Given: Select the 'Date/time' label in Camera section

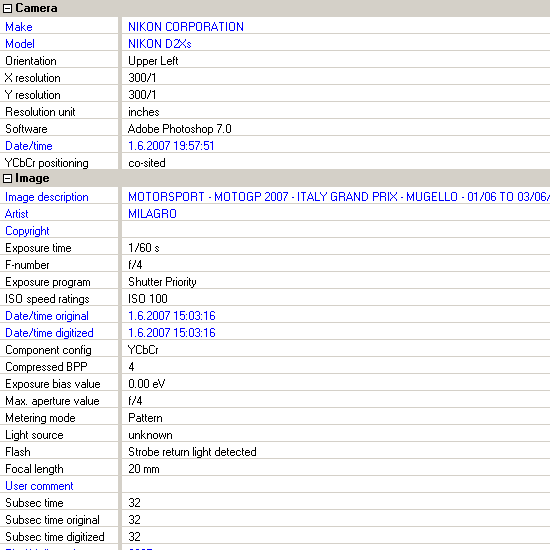Looking at the screenshot, I should [x=28, y=146].
